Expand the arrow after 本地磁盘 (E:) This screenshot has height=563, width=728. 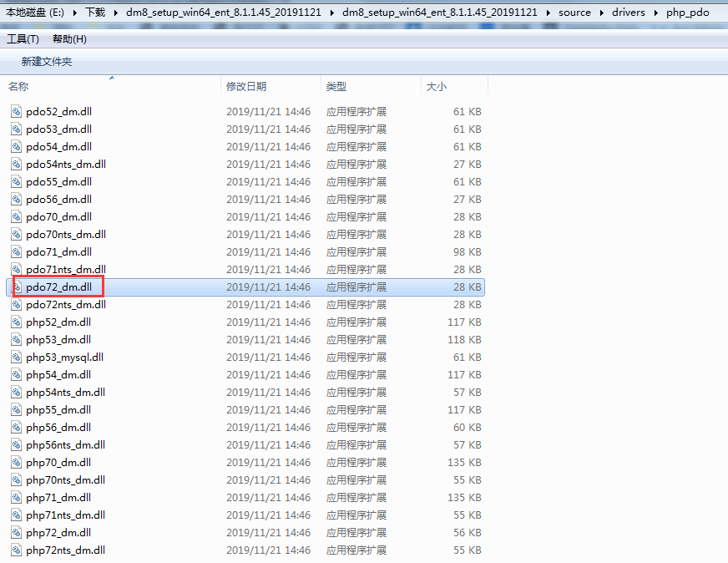coord(75,13)
